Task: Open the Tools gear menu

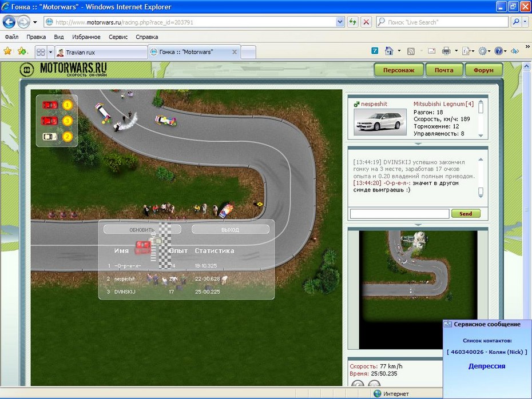Action: (x=484, y=51)
